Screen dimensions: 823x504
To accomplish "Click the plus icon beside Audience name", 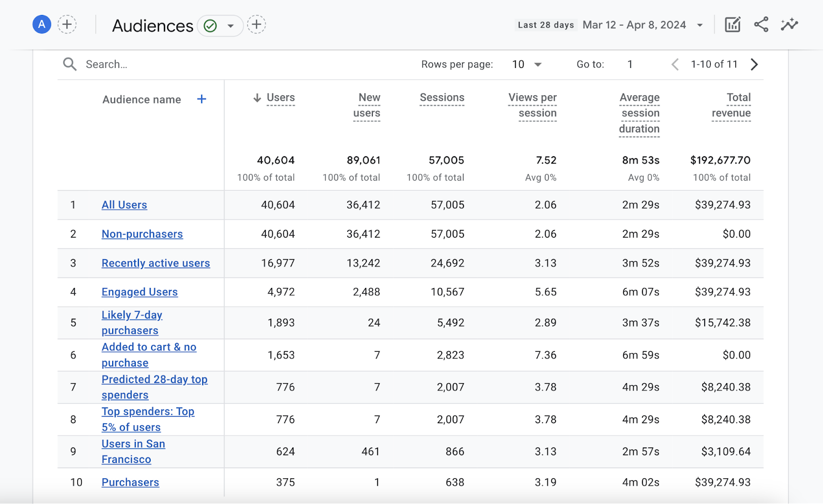I will [x=202, y=99].
